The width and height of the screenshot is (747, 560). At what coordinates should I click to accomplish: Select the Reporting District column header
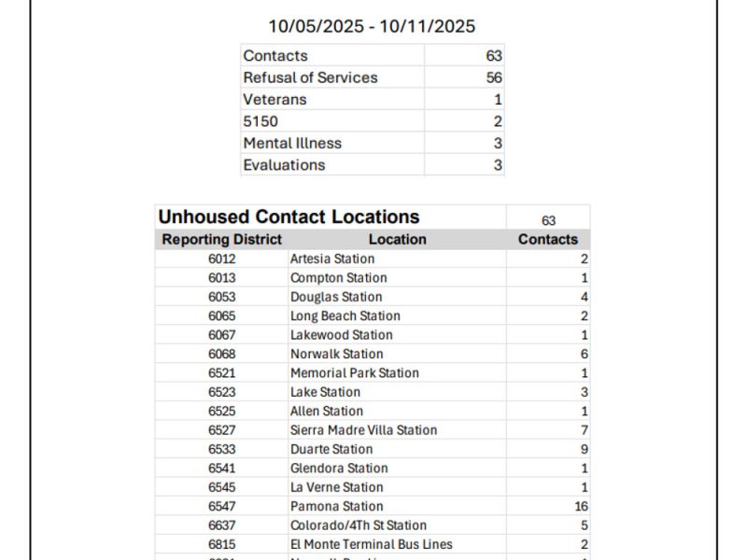click(x=222, y=239)
